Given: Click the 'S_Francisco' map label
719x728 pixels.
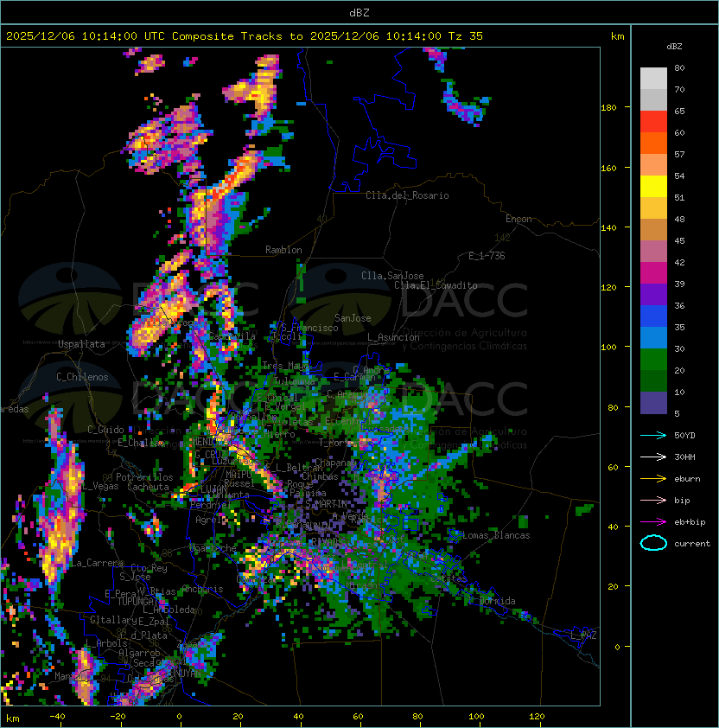Looking at the screenshot, I should coord(309,328).
